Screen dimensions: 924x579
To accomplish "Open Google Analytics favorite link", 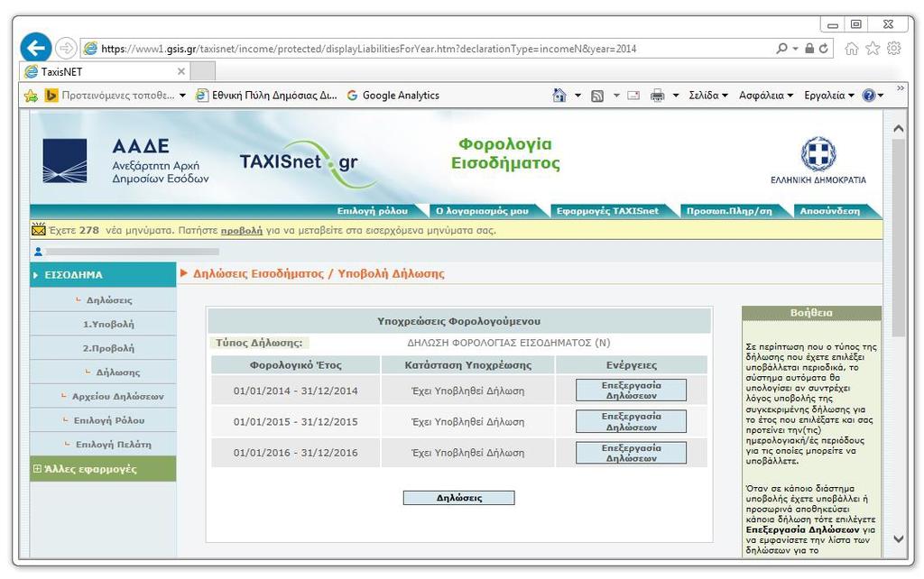I will [393, 96].
